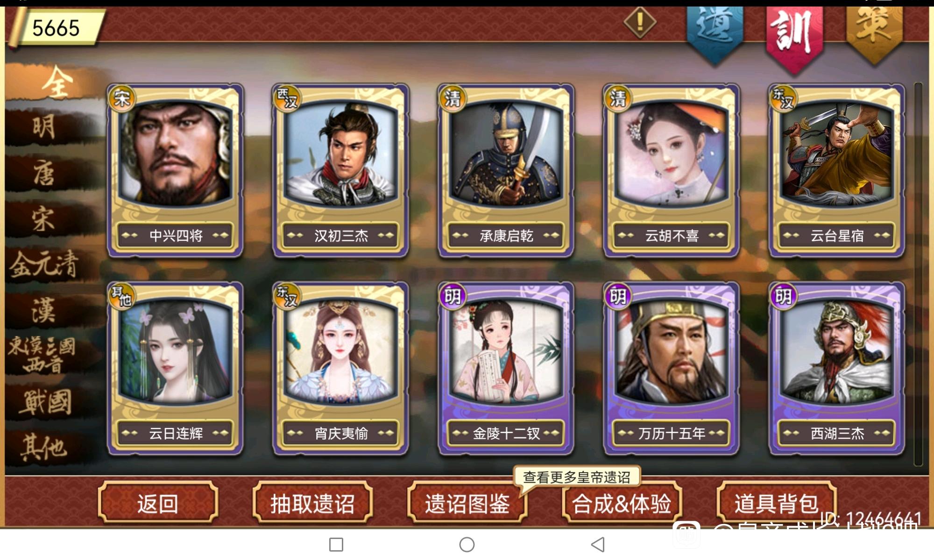Select the 明 dynasty filter tab

click(44, 127)
